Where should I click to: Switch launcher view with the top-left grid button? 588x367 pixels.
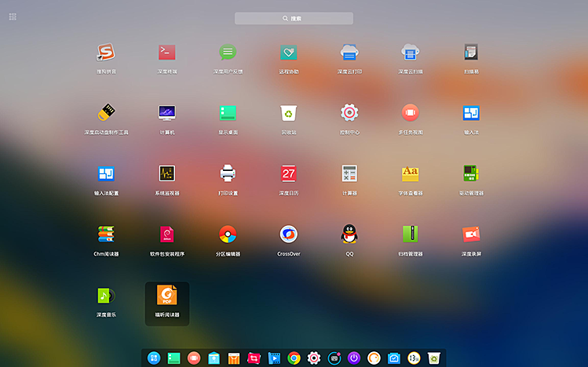click(x=13, y=16)
